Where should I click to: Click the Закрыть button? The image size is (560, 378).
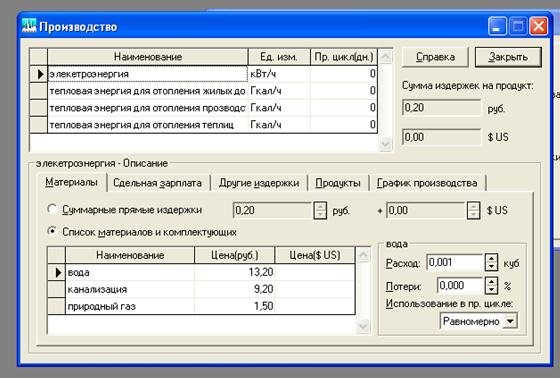[x=508, y=57]
